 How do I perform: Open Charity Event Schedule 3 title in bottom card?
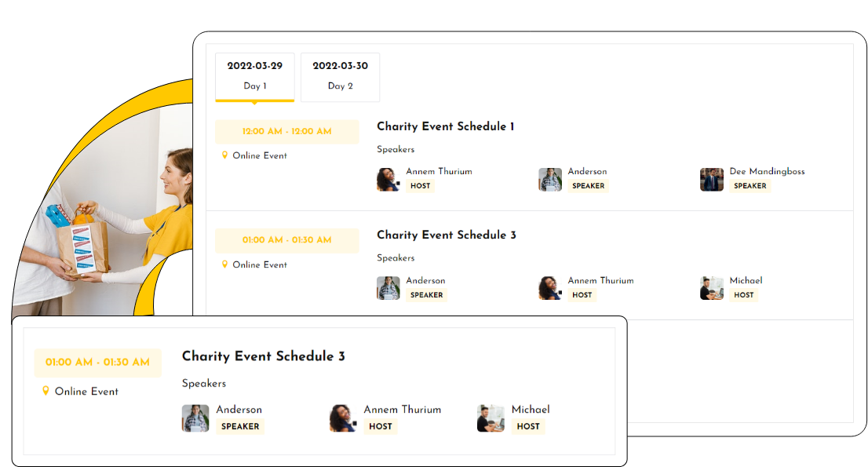point(264,356)
